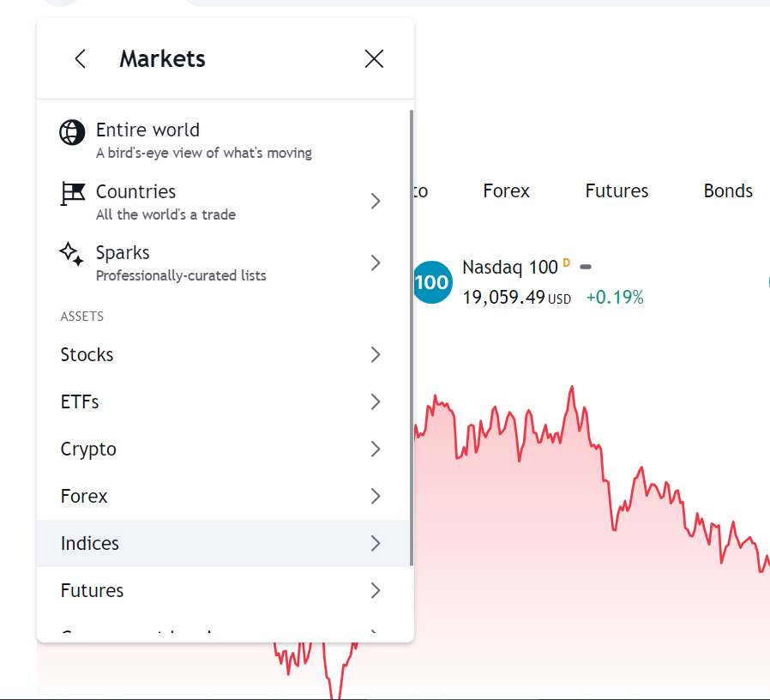Click the Markets panel scrollbar
The width and height of the screenshot is (770, 700).
pos(411,337)
